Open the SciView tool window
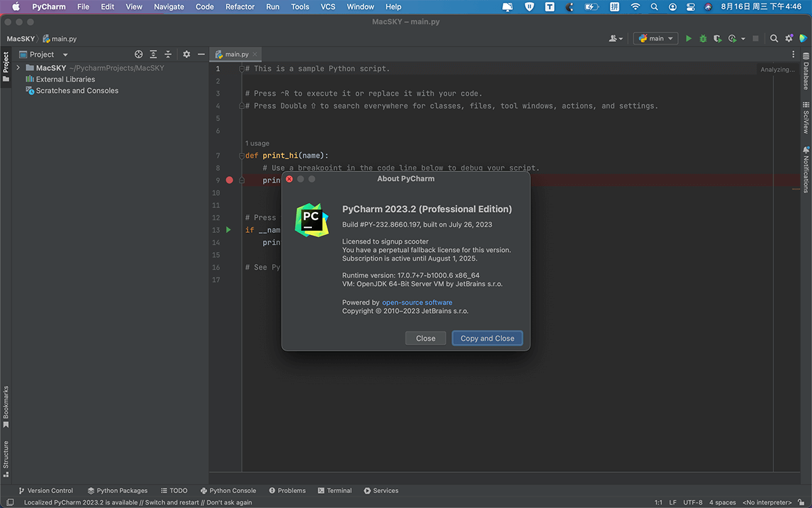Viewport: 812px width, 508px height. [x=806, y=117]
